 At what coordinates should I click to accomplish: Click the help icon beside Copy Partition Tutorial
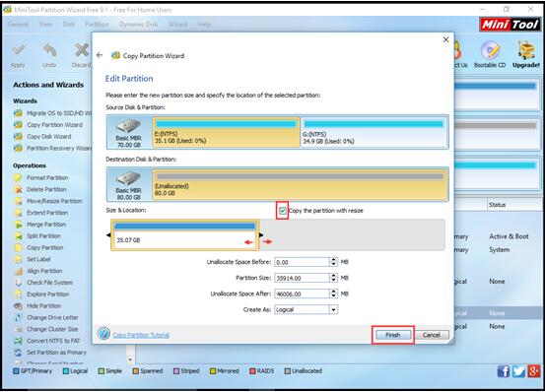tap(103, 334)
